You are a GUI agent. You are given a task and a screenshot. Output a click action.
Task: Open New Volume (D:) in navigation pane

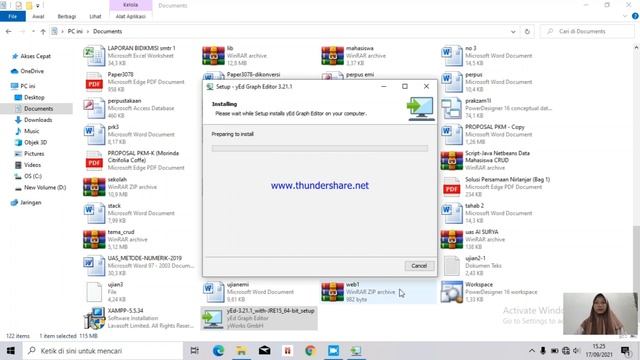point(45,188)
